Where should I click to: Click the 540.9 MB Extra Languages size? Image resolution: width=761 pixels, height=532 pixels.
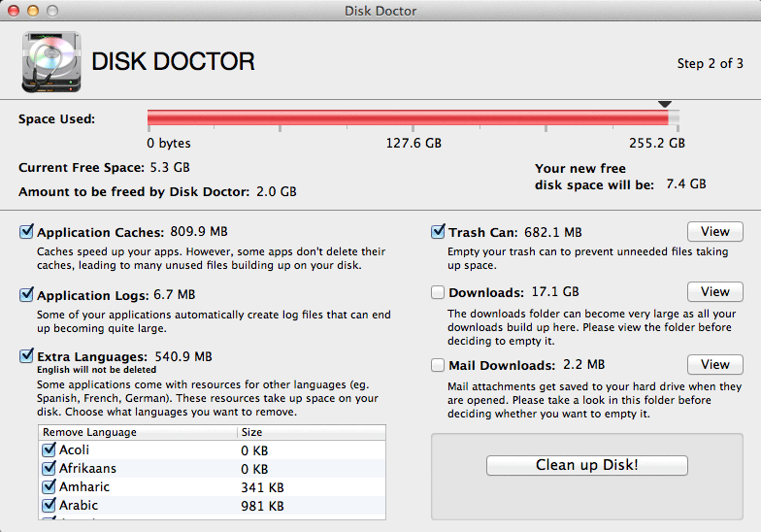pyautogui.click(x=183, y=357)
